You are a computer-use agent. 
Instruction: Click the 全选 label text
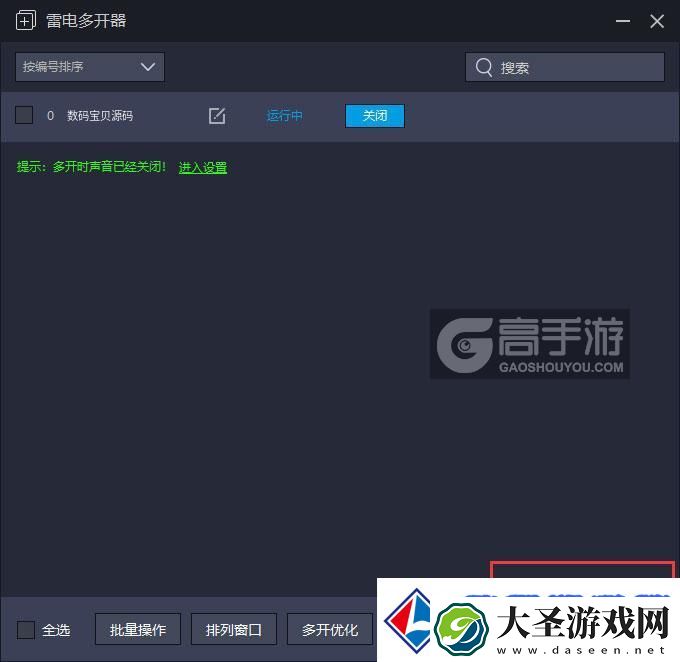pyautogui.click(x=56, y=630)
